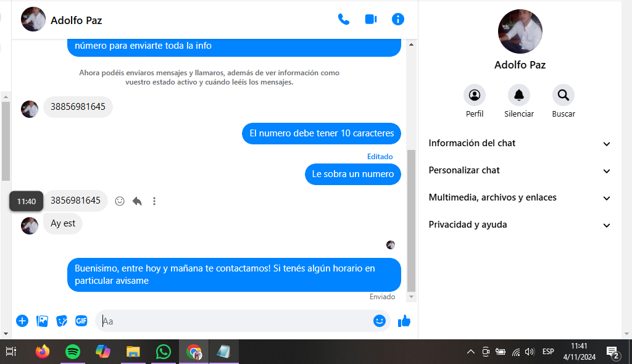Image resolution: width=632 pixels, height=364 pixels.
Task: Open the ESP language selector
Action: pos(548,352)
